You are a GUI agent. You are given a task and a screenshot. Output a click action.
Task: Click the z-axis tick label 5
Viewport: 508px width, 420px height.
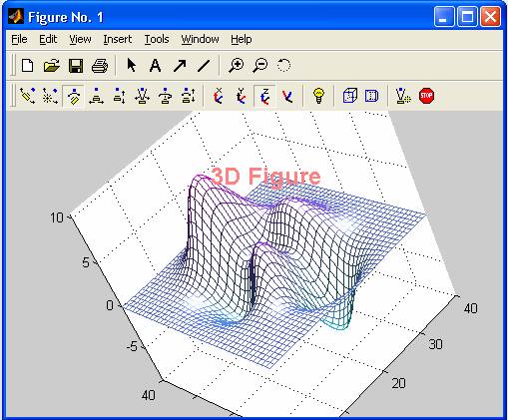(x=86, y=262)
